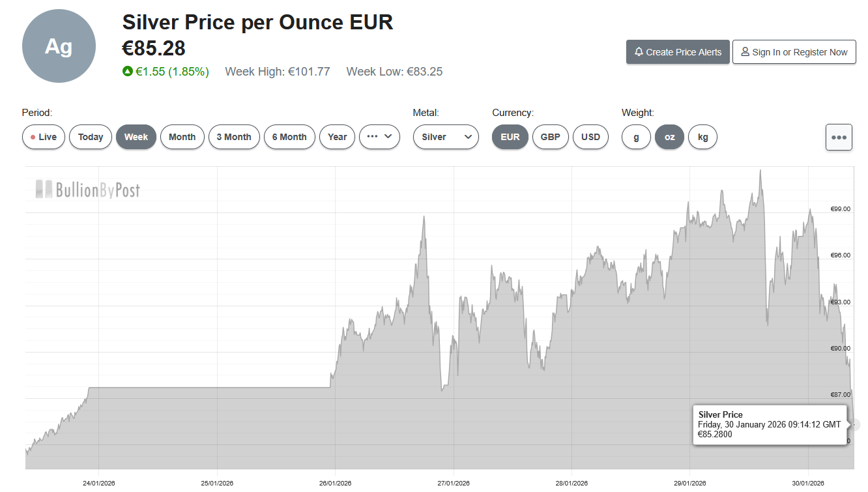
Task: Click the Week High €101.77 text
Action: (x=278, y=72)
